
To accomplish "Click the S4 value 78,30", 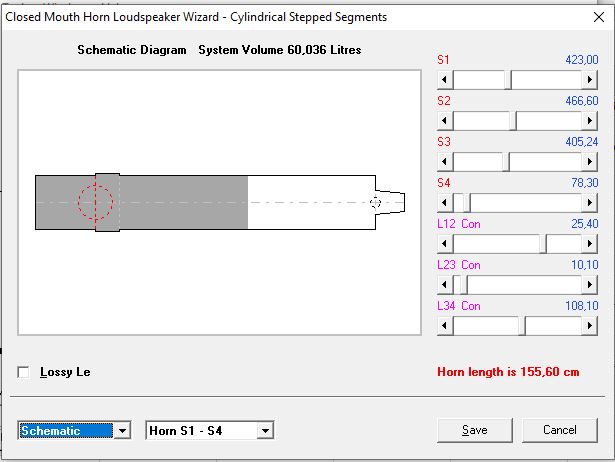I will [x=585, y=183].
